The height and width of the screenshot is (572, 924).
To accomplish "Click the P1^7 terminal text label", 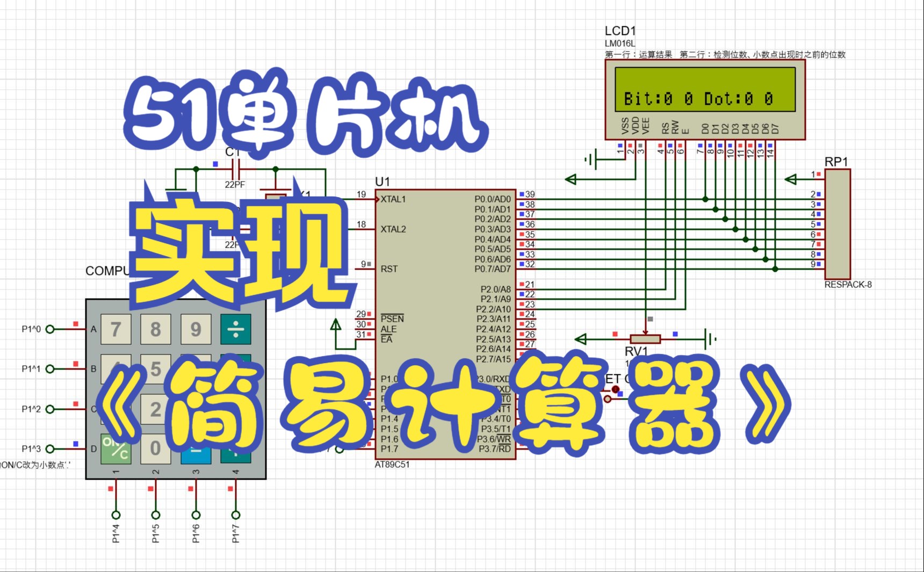I will [235, 534].
